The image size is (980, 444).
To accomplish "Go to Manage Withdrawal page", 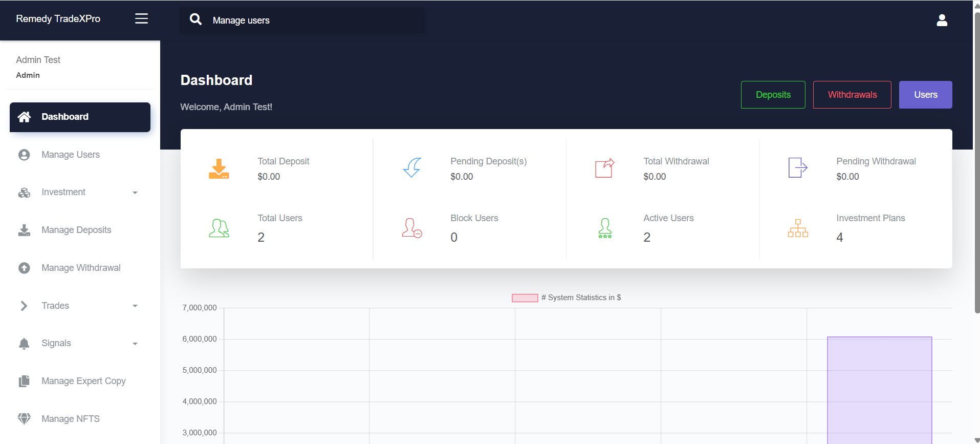I will tap(81, 268).
